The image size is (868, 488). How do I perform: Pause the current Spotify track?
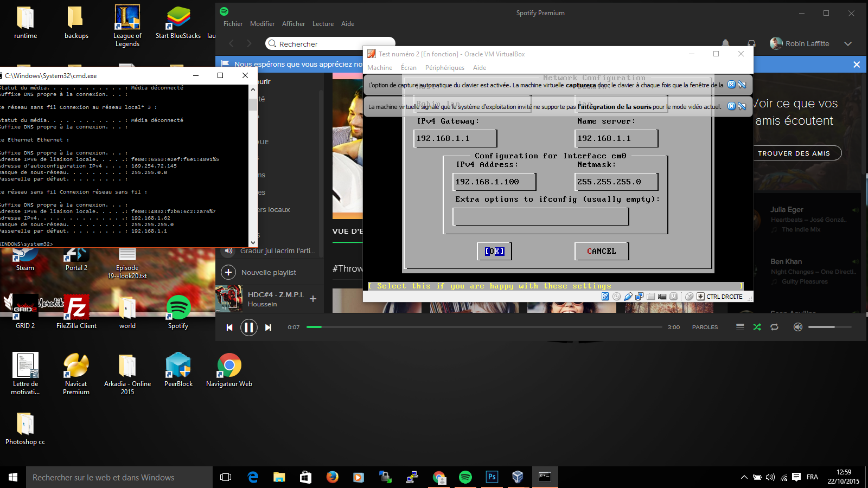[248, 328]
